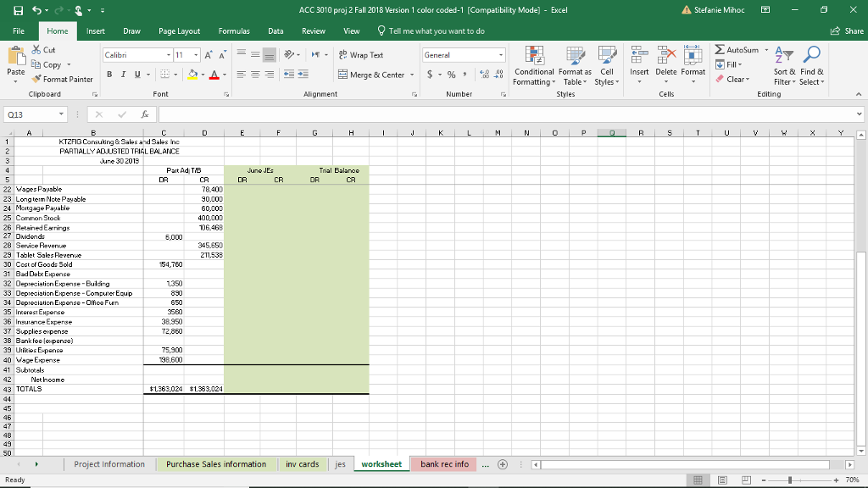The height and width of the screenshot is (488, 868).
Task: Click the fill color bucket icon
Action: point(192,75)
